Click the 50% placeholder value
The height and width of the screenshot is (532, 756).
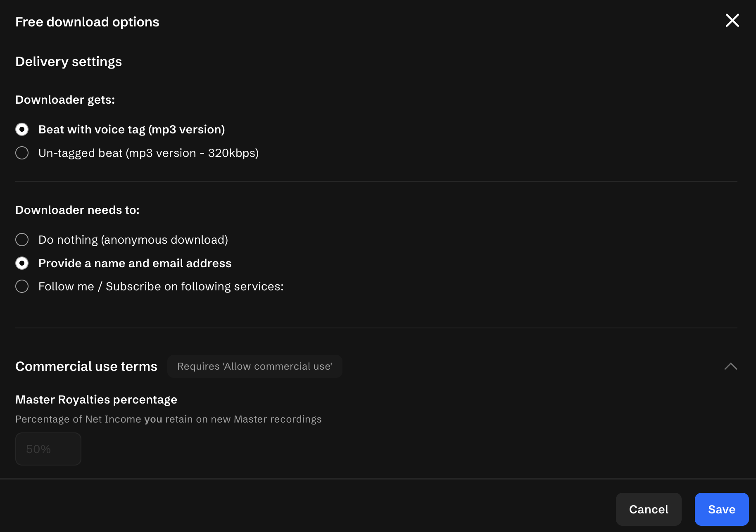tap(38, 449)
